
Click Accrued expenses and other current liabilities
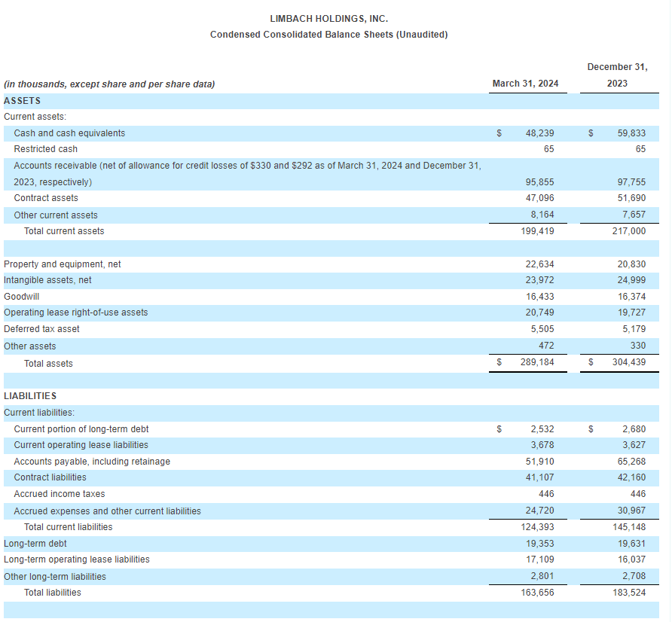pyautogui.click(x=107, y=511)
